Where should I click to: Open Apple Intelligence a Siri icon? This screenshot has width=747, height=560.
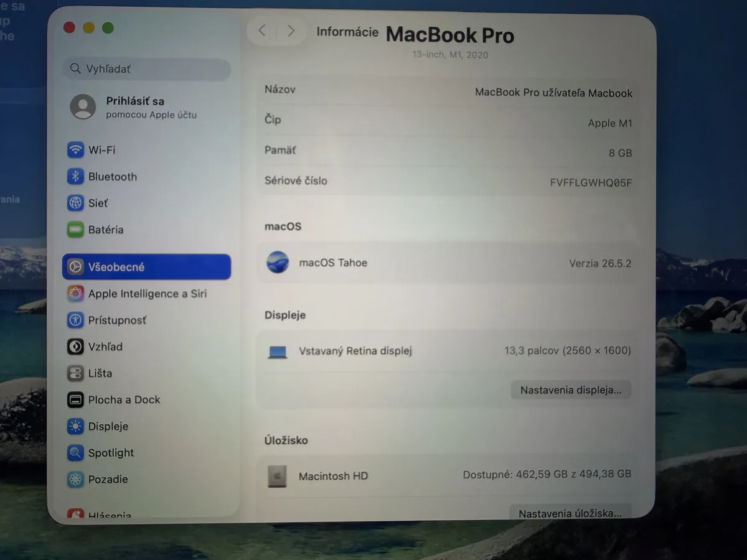point(75,294)
